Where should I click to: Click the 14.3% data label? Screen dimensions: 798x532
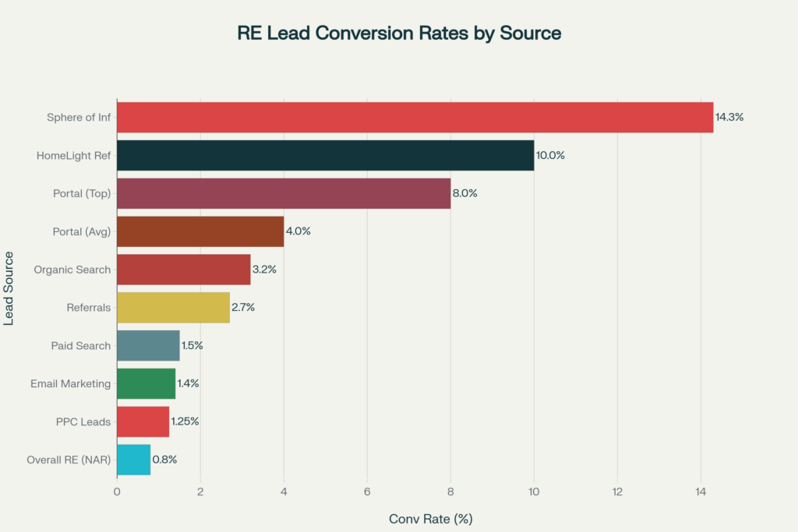pos(729,117)
